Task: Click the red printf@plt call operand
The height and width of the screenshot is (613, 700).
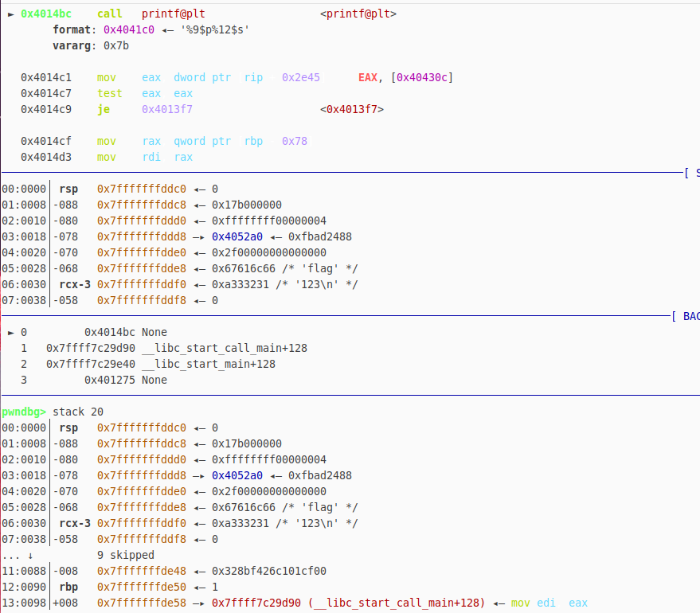Action: click(x=174, y=14)
